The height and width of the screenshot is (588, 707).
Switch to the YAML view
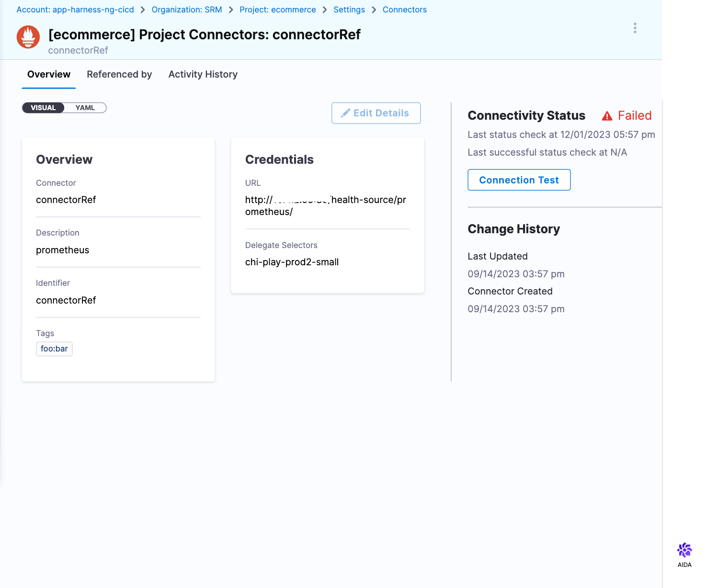[x=85, y=108]
